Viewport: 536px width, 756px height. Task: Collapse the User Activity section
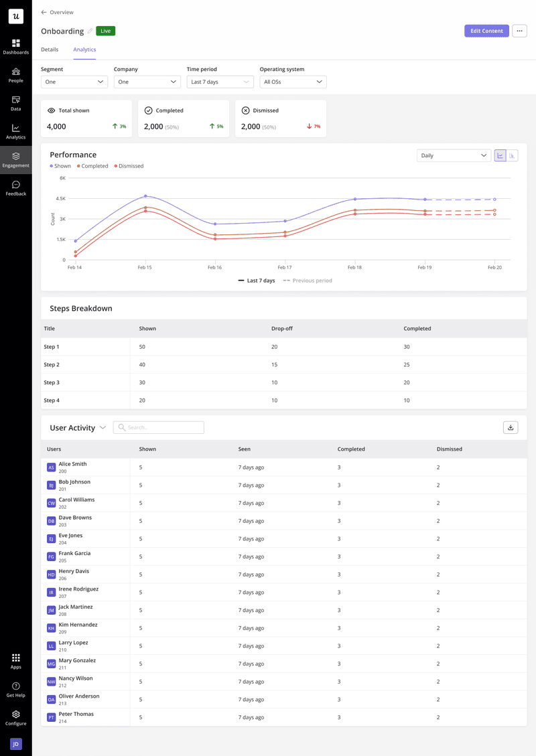(x=101, y=427)
